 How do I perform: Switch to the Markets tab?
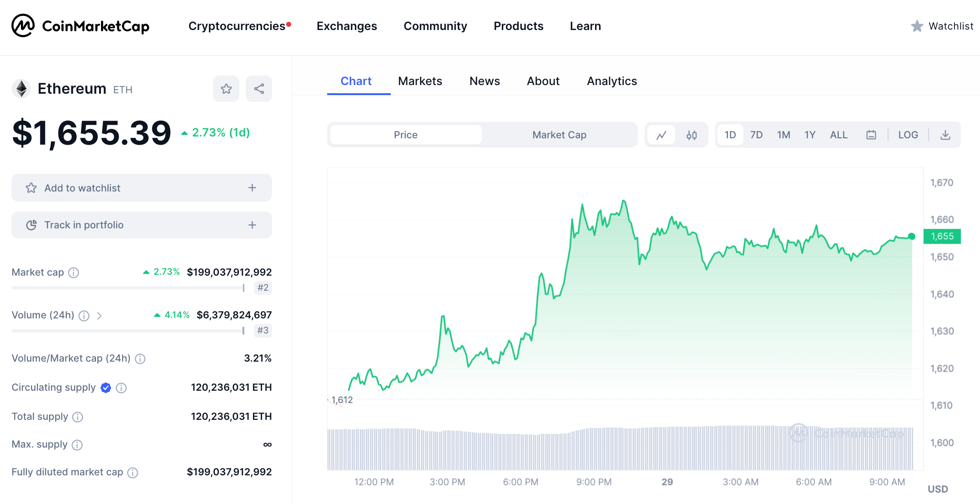tap(420, 81)
